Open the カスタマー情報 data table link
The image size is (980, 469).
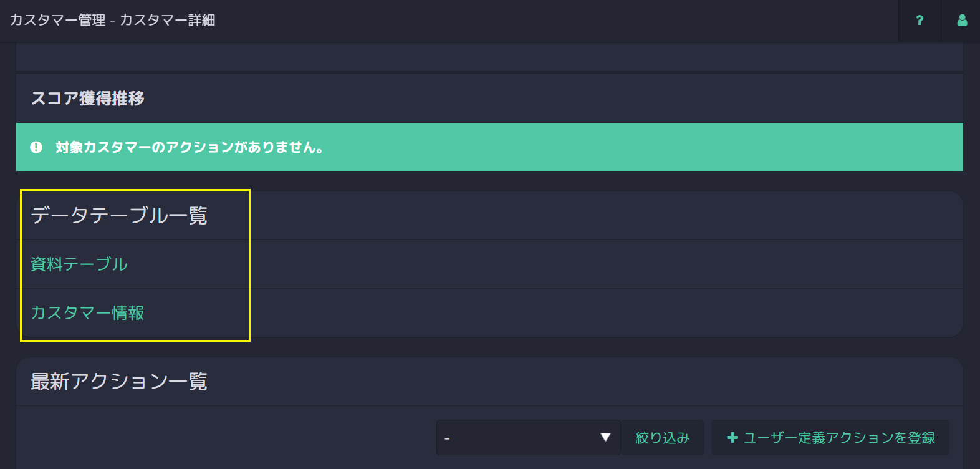click(87, 313)
